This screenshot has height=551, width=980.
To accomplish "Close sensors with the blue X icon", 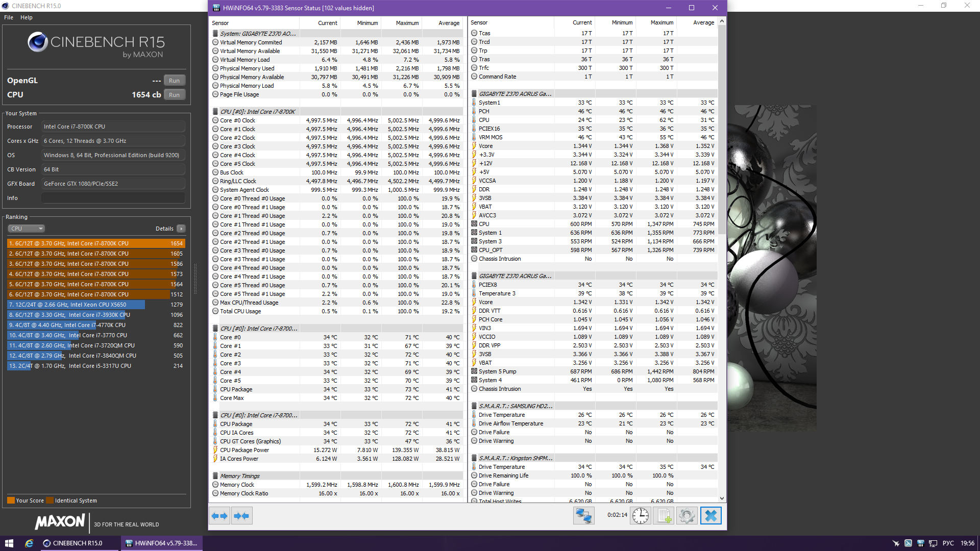I will pyautogui.click(x=710, y=516).
